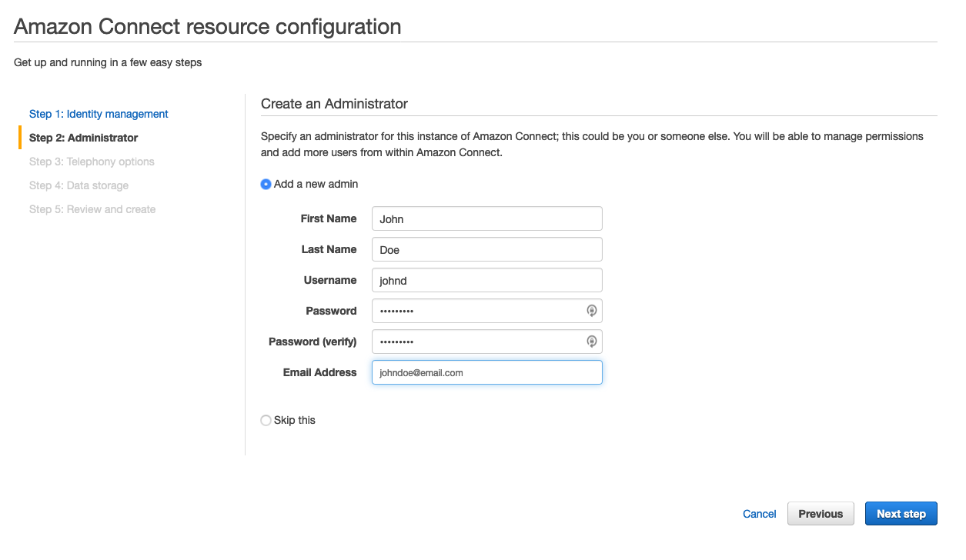The width and height of the screenshot is (966, 560).
Task: Go to Step 1: Identity management
Action: pos(99,114)
